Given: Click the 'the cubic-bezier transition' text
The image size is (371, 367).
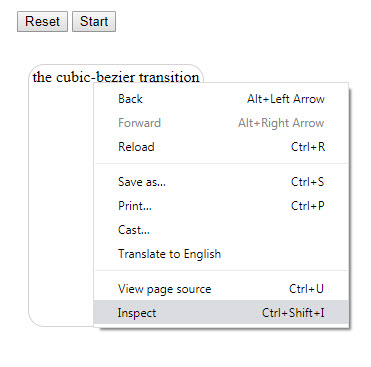Looking at the screenshot, I should [116, 77].
